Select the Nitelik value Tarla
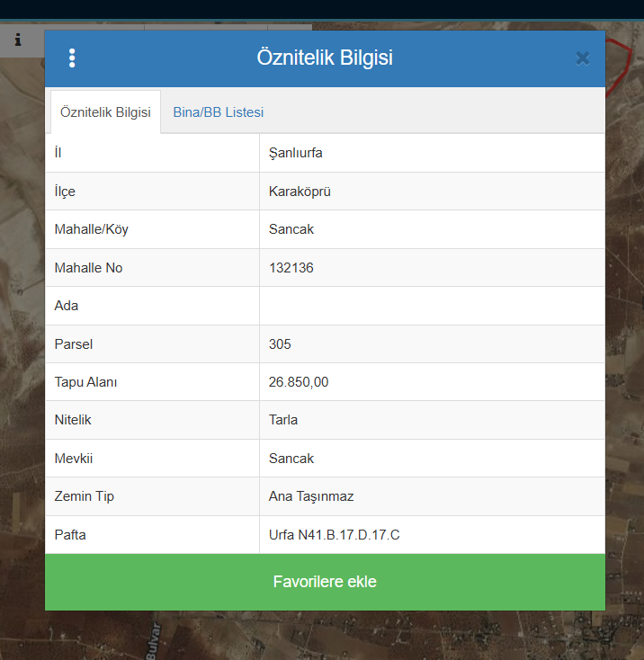 pyautogui.click(x=283, y=420)
